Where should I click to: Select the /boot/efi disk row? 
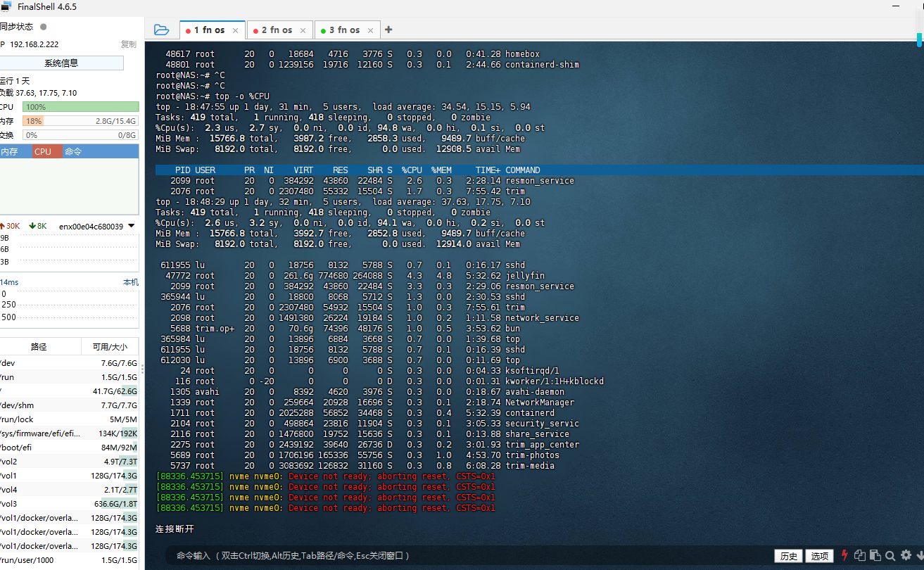(x=69, y=448)
